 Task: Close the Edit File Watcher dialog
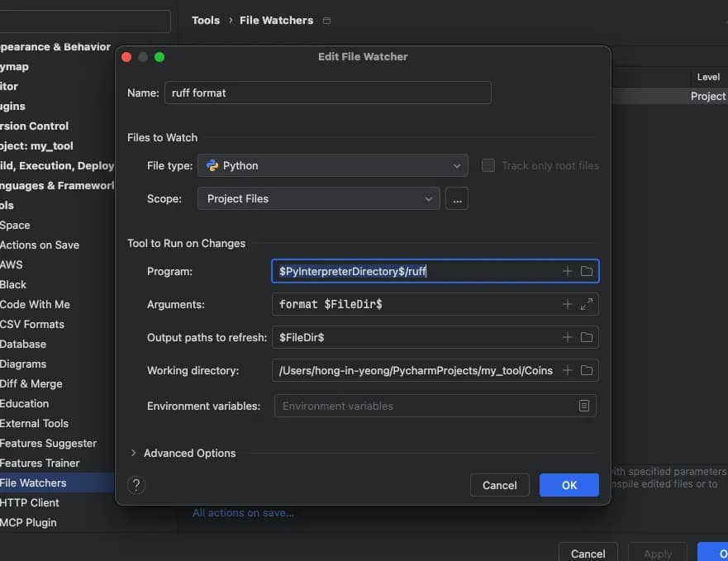point(126,57)
